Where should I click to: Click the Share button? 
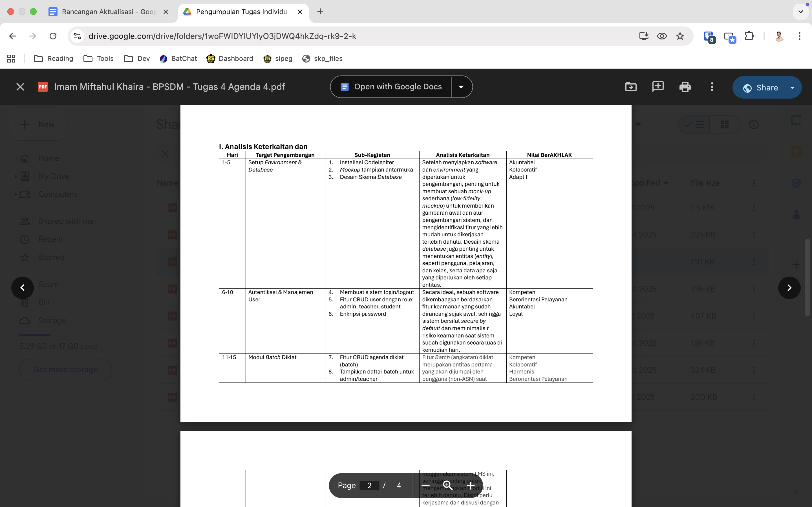[x=760, y=88]
